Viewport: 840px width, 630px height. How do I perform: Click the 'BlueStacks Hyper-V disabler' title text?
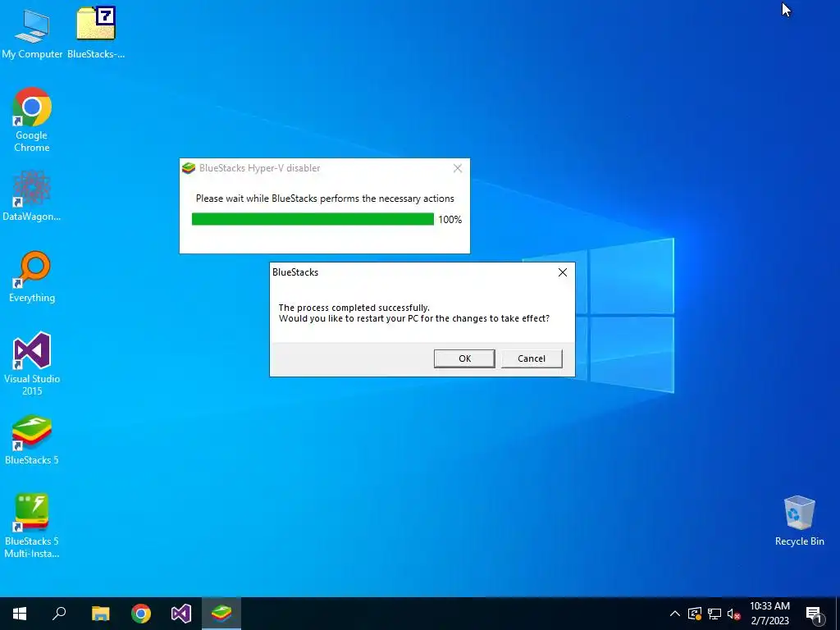260,168
